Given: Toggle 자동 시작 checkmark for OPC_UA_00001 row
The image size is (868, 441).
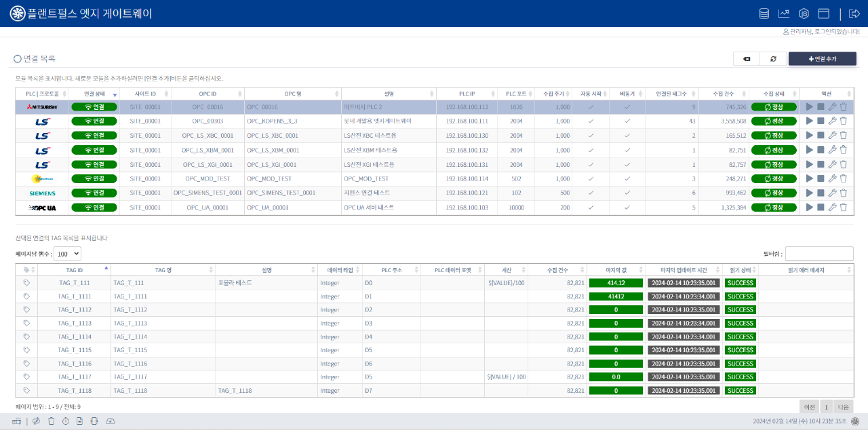Looking at the screenshot, I should (591, 207).
